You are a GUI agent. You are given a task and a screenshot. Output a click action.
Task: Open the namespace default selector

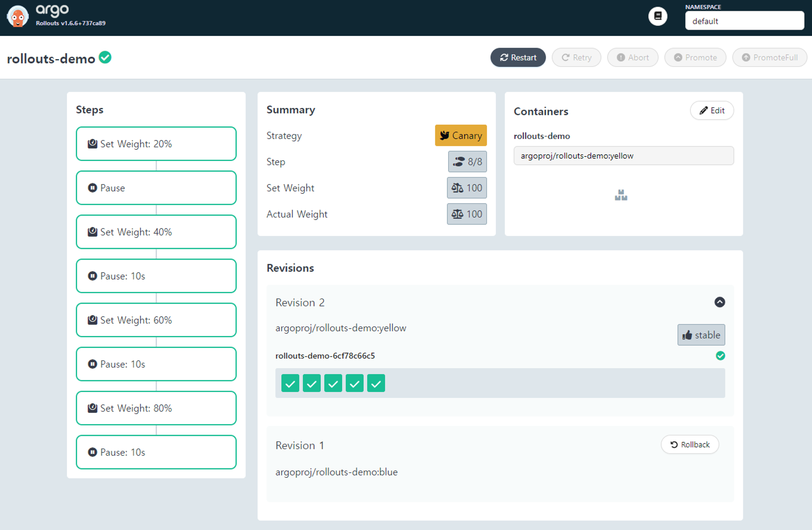click(744, 21)
